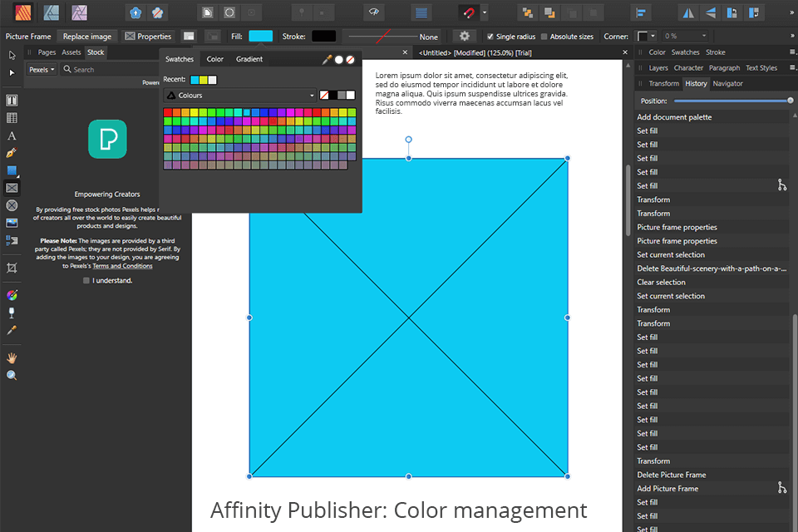Click the Replace image button

click(87, 36)
